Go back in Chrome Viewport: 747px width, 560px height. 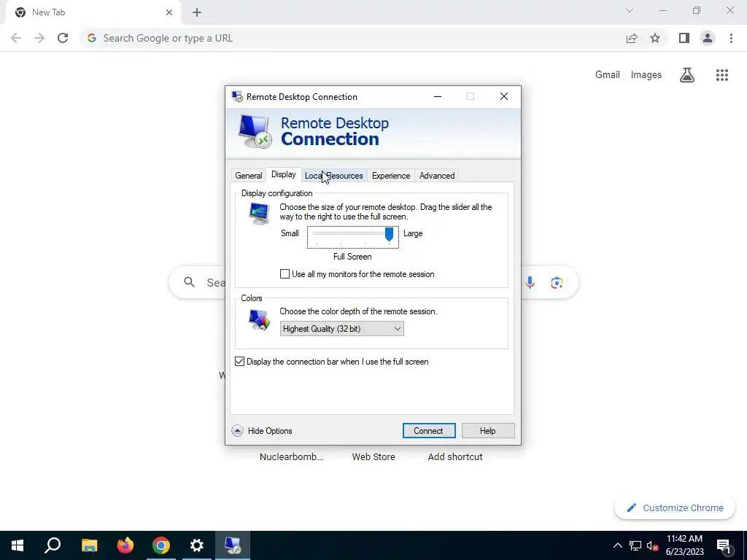pos(16,38)
